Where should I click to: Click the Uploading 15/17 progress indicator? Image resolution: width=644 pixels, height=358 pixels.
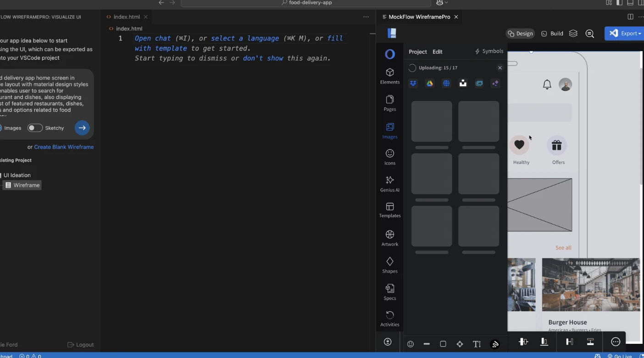click(x=433, y=67)
